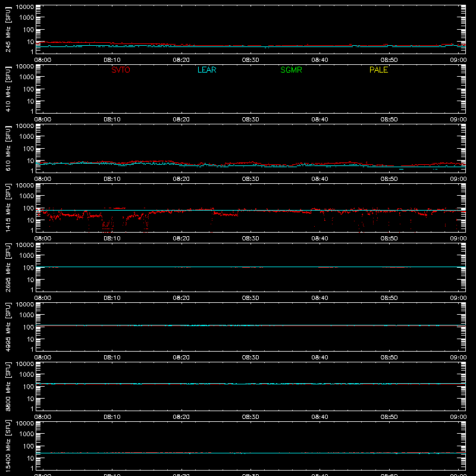476x476 pixels.
Task: Click 08:10 tick below the 8800 MHz panel
Action: [112, 417]
